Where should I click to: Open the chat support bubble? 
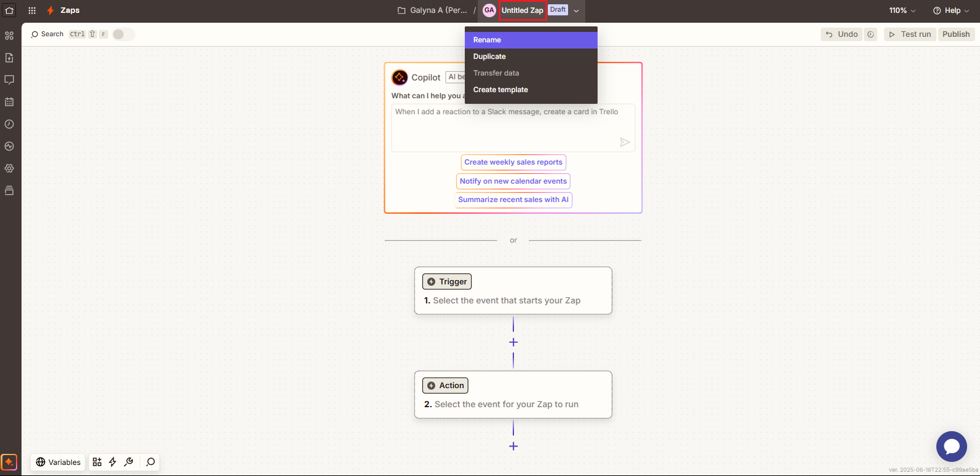[952, 447]
